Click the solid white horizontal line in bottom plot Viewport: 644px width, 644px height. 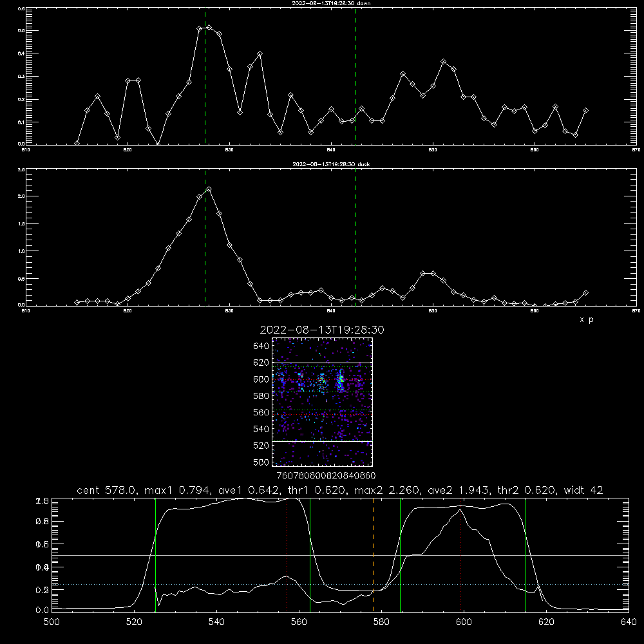(340, 555)
